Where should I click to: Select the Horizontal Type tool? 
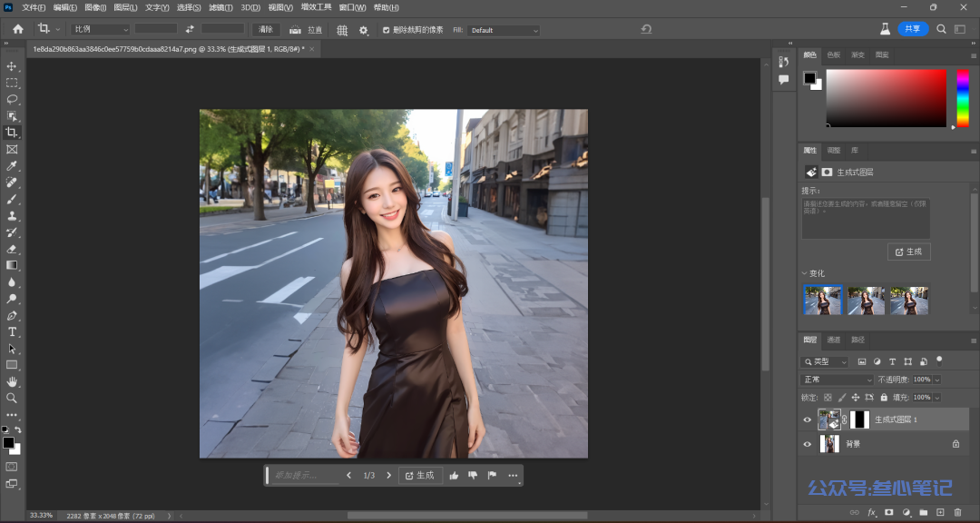(x=12, y=331)
